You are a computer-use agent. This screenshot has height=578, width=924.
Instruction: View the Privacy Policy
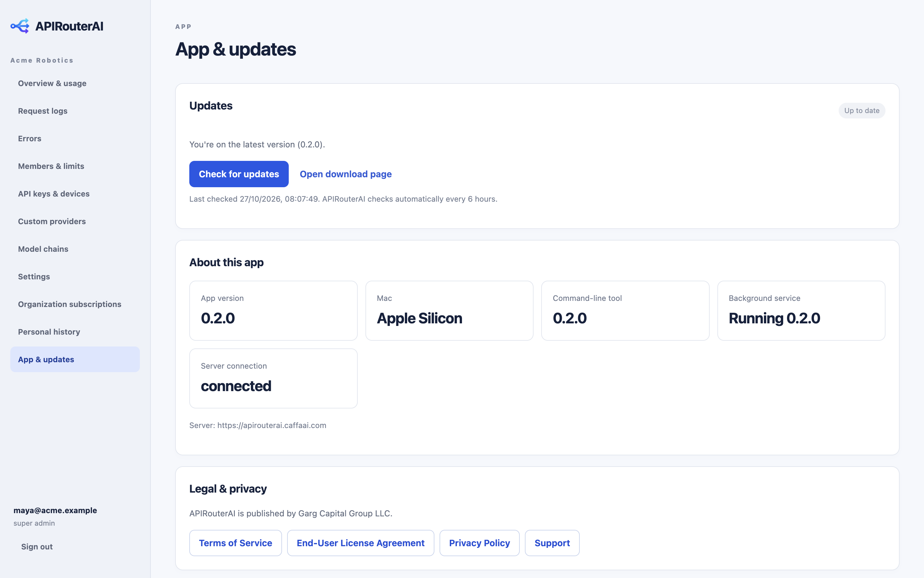pos(480,543)
